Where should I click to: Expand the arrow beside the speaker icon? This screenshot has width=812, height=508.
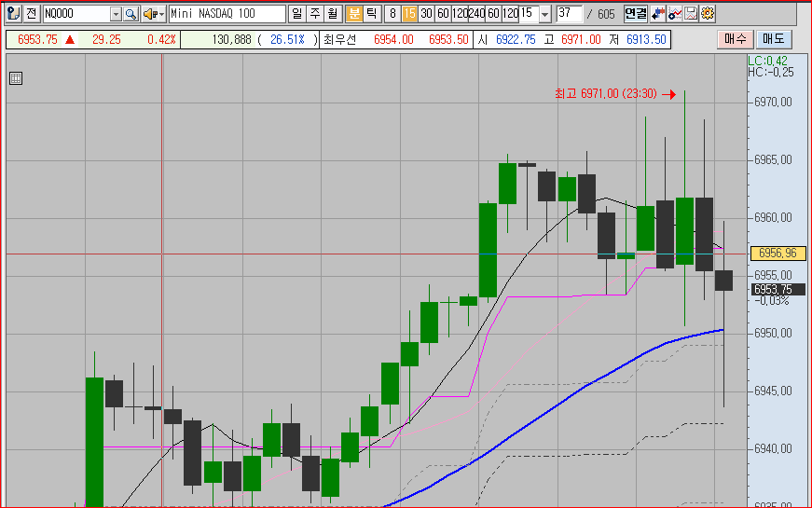coord(161,14)
